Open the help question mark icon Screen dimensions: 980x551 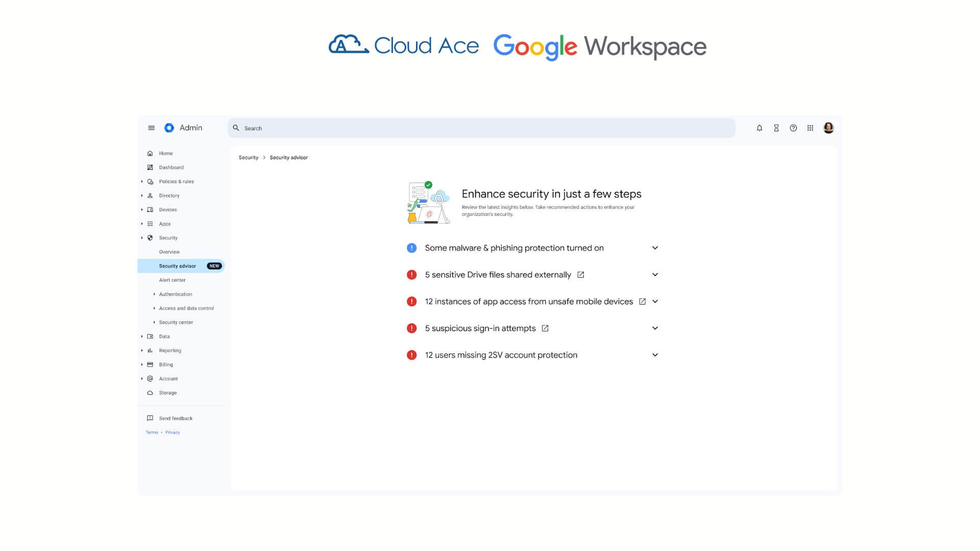(x=793, y=128)
